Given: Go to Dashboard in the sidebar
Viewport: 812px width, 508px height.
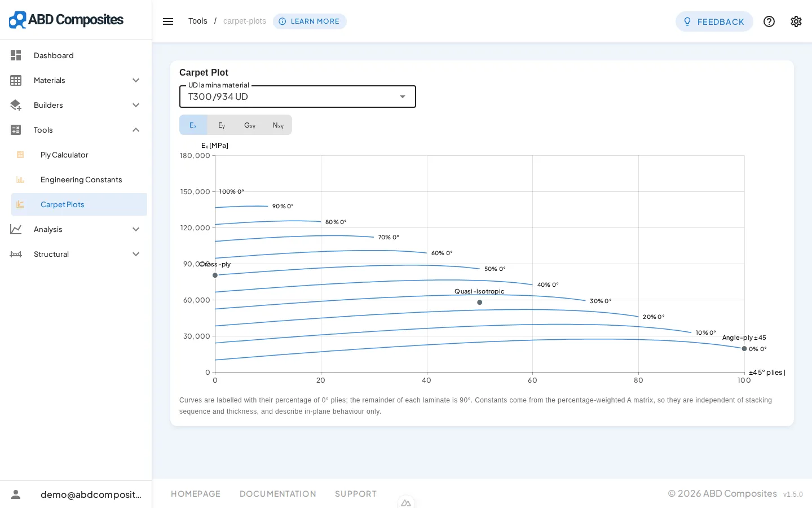Looking at the screenshot, I should (x=76, y=55).
